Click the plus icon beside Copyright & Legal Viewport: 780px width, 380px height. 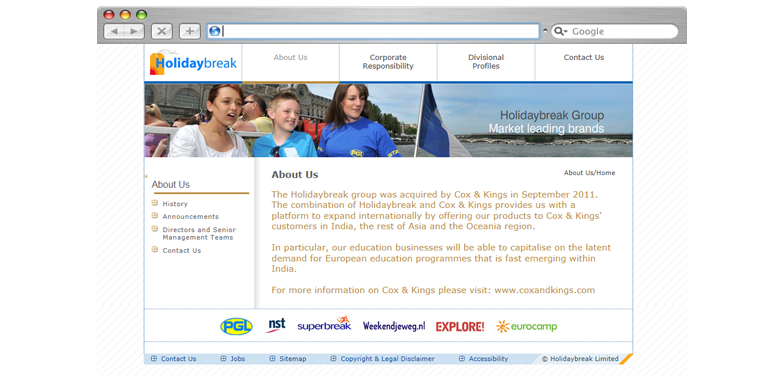coord(333,359)
